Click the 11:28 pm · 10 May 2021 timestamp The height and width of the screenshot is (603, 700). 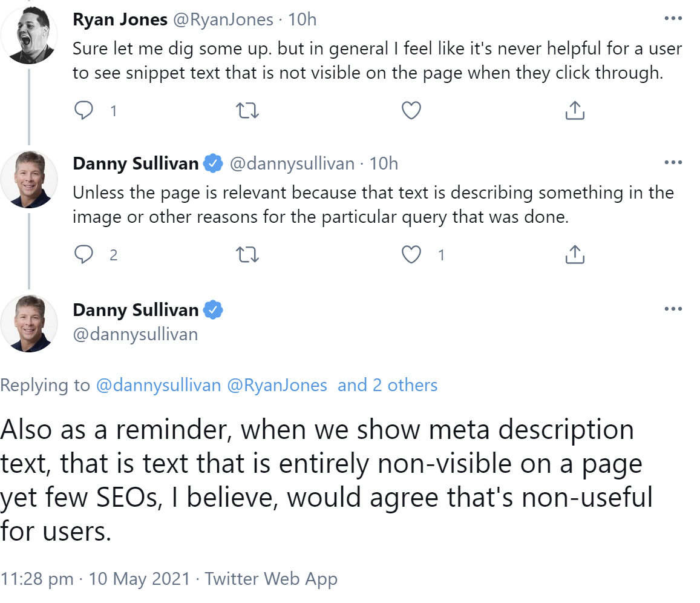(96, 578)
